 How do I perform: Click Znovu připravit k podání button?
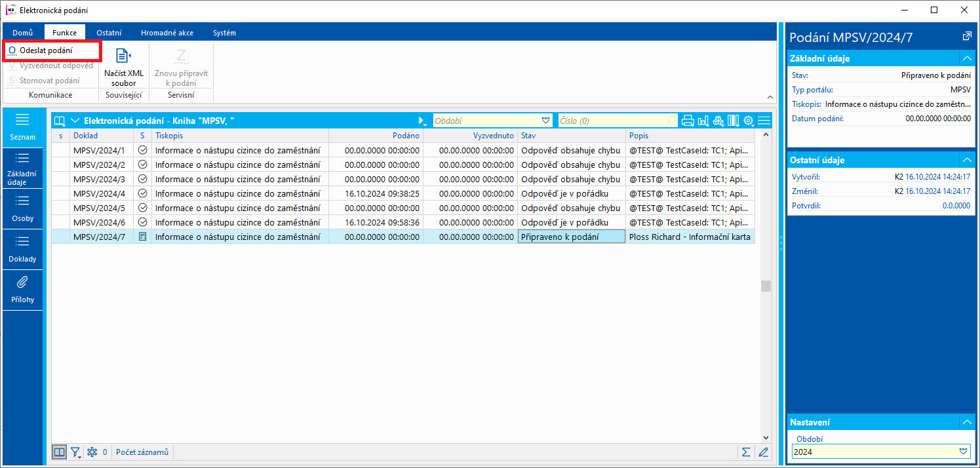click(181, 67)
